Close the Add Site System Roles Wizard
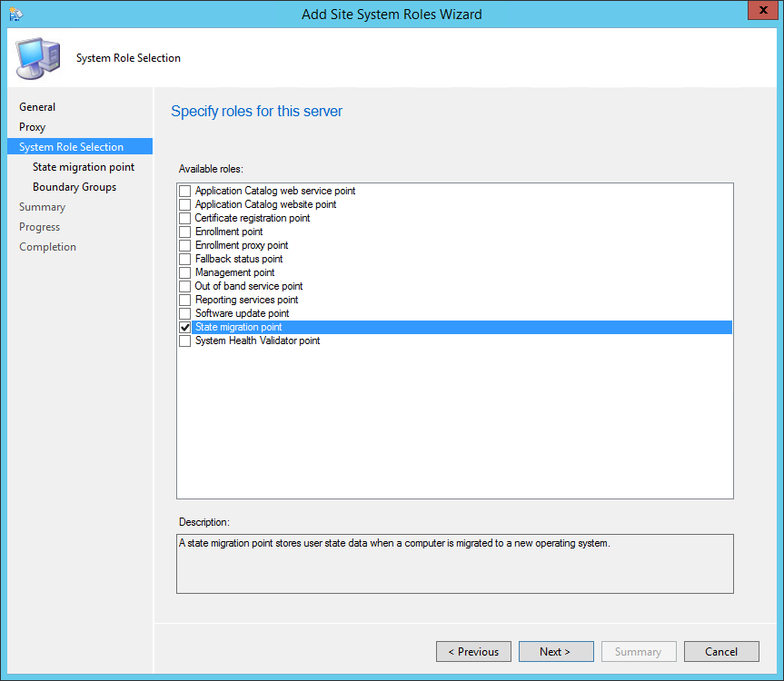The height and width of the screenshot is (681, 784). click(763, 10)
